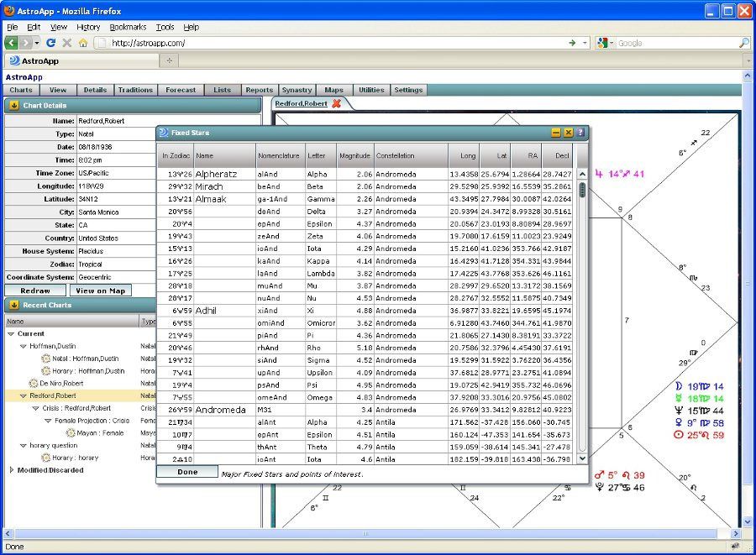This screenshot has width=756, height=555.
Task: Collapse the Chart Details panel arrow icon
Action: (14, 106)
